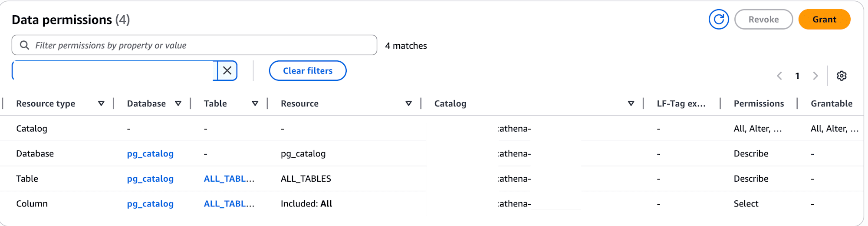This screenshot has width=868, height=226.
Task: Open ALL_TABL… link in the Column row
Action: click(229, 204)
